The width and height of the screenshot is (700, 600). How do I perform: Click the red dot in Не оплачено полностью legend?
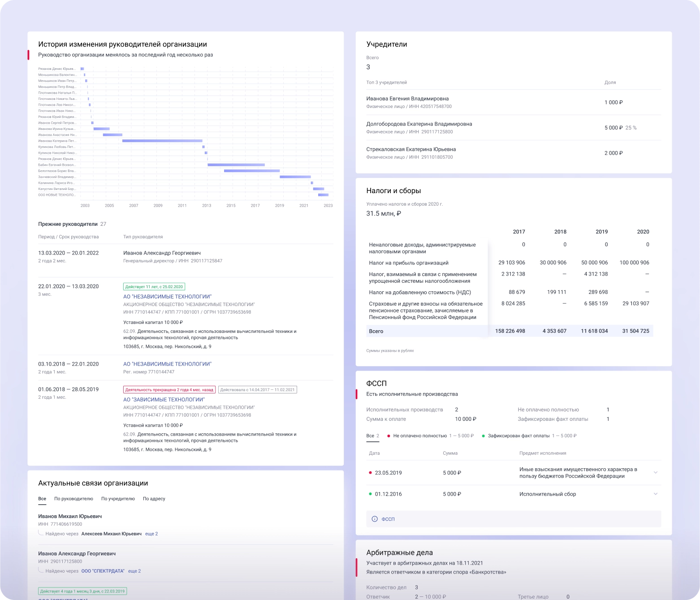(389, 435)
